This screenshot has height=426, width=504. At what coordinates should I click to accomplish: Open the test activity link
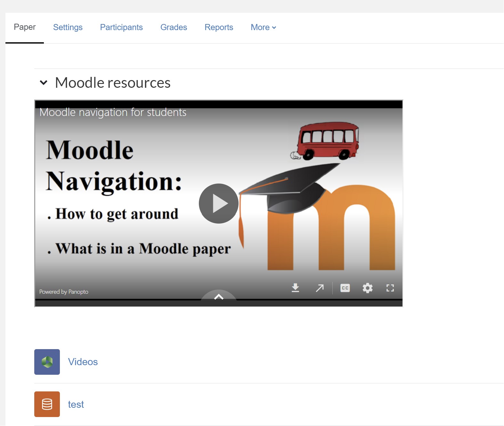click(x=76, y=405)
